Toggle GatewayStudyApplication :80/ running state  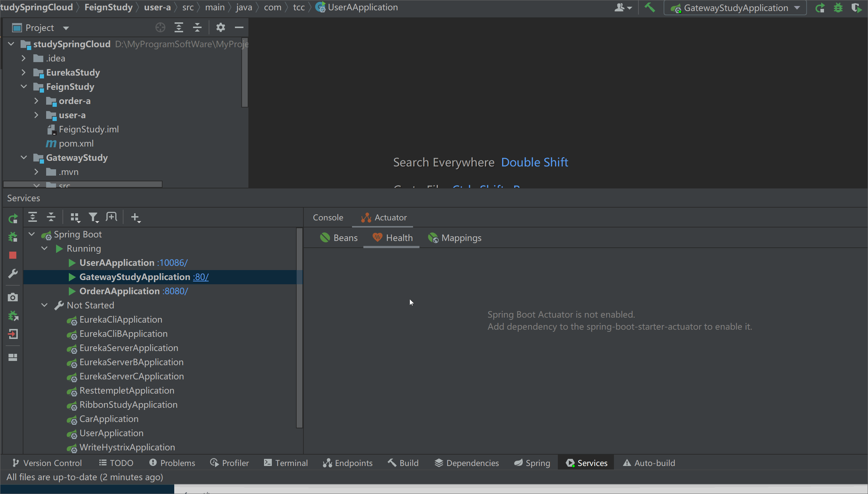pyautogui.click(x=71, y=276)
